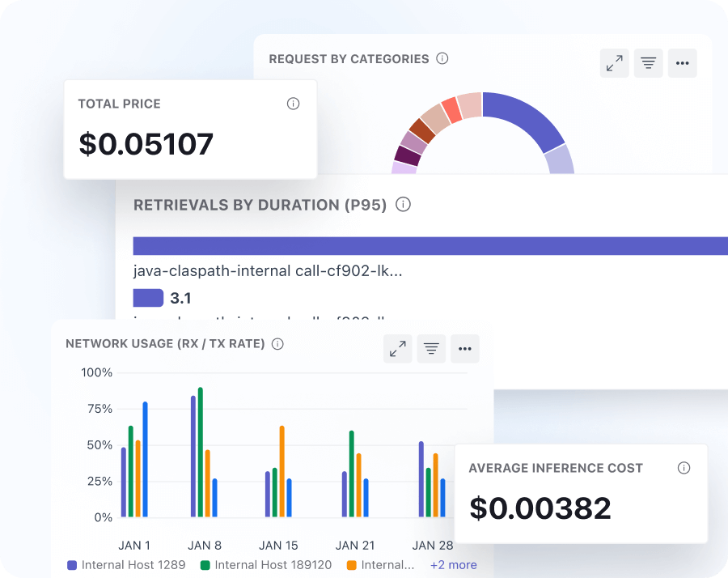The width and height of the screenshot is (728, 578).
Task: Click the java-claspath-internal call-cf902-lk... label
Action: 268,271
